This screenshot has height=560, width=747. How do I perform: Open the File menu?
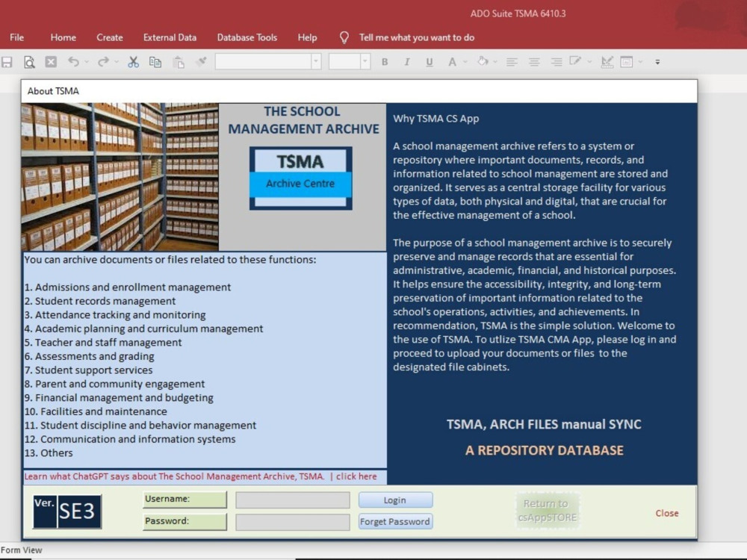pos(16,37)
